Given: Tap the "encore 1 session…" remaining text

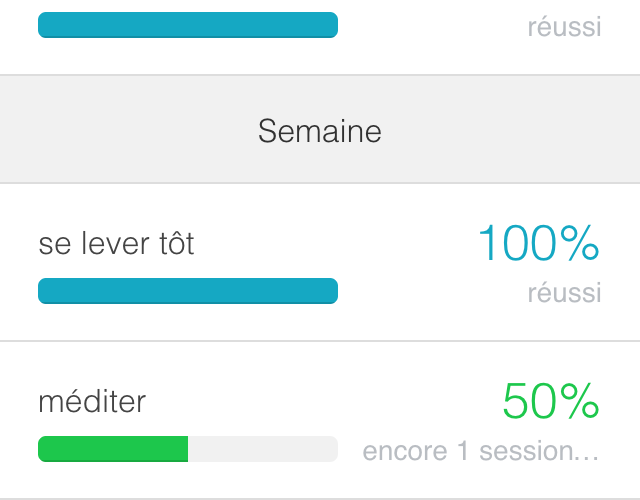Looking at the screenshot, I should 480,451.
